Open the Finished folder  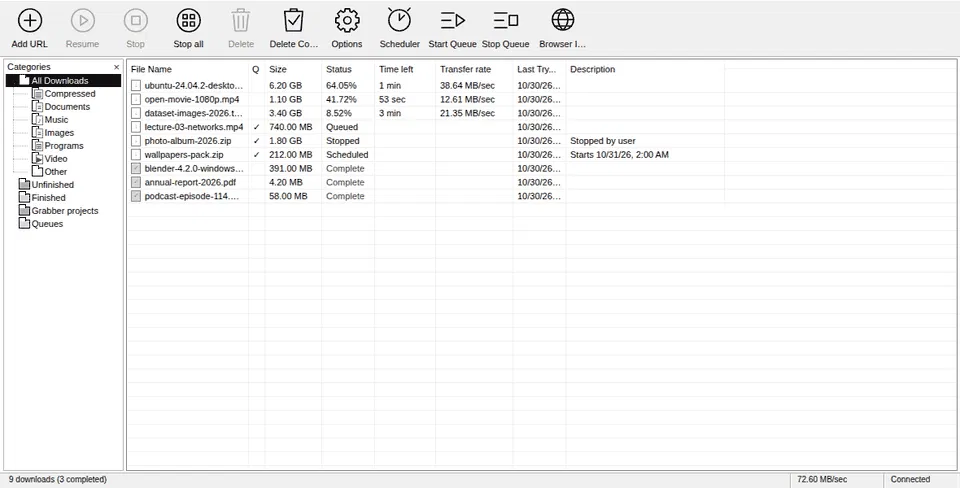pyautogui.click(x=42, y=198)
